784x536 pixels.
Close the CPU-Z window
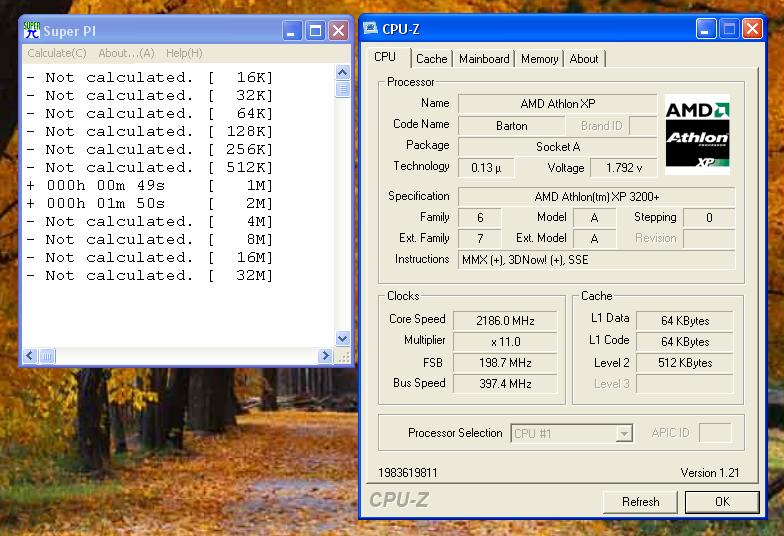pos(753,29)
